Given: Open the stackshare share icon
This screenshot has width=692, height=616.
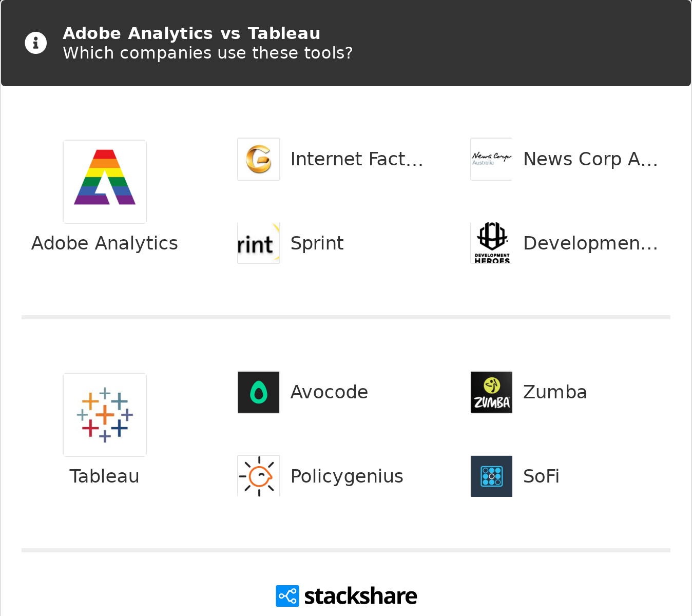Looking at the screenshot, I should point(287,596).
